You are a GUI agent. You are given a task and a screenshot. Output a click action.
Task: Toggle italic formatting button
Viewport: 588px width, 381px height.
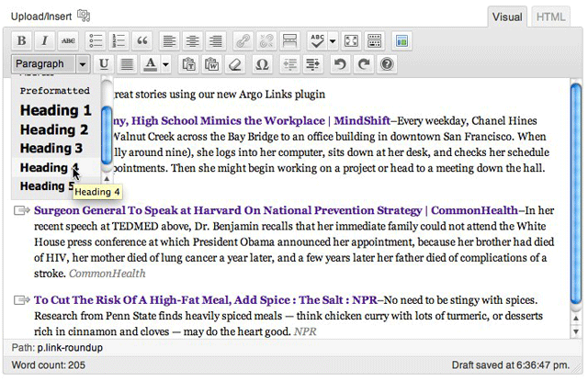click(x=45, y=40)
